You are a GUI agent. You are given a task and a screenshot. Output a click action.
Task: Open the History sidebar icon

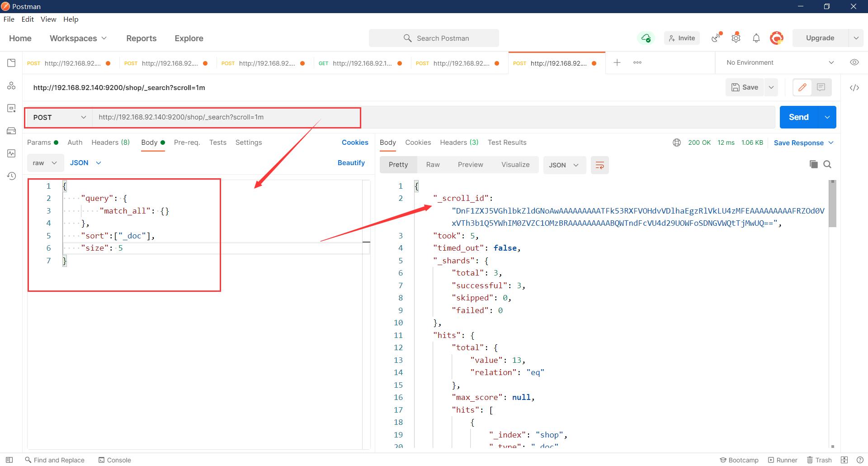tap(11, 176)
